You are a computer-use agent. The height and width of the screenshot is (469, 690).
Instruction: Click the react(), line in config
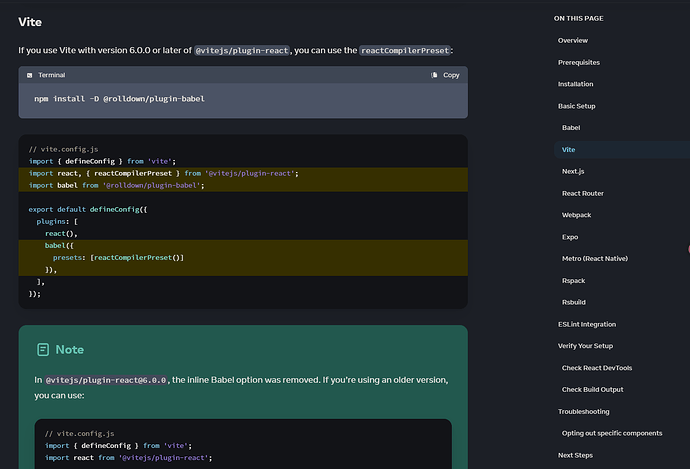[x=61, y=234]
